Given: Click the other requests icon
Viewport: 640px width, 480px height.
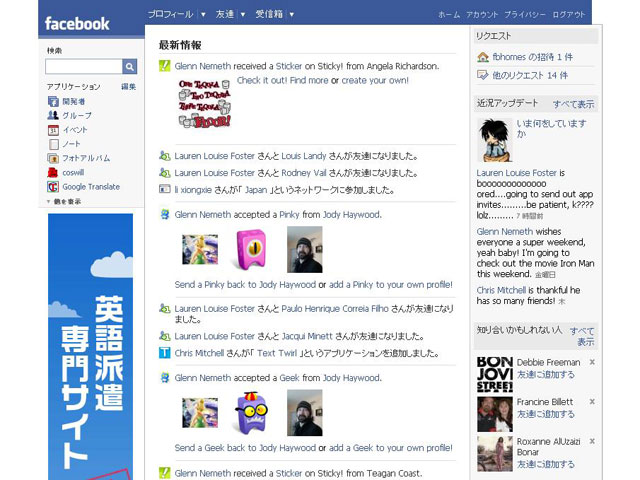Looking at the screenshot, I should pos(483,75).
